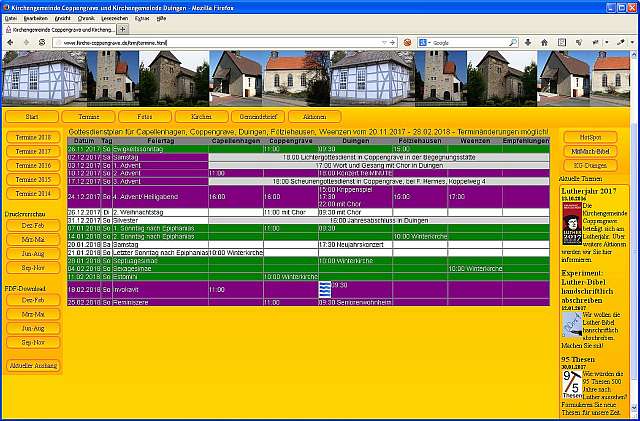Image resolution: width=640 pixels, height=421 pixels.
Task: Open the Lesezeichen menu
Action: pos(113,19)
